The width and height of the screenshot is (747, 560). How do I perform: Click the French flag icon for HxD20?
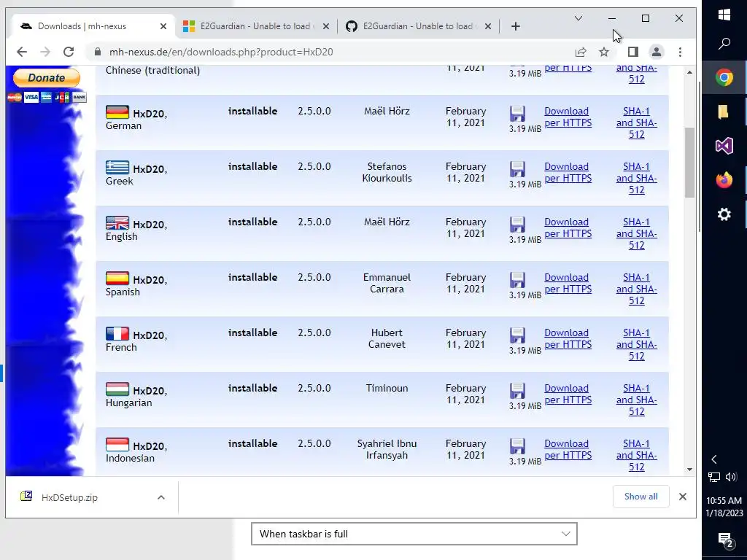tap(117, 333)
